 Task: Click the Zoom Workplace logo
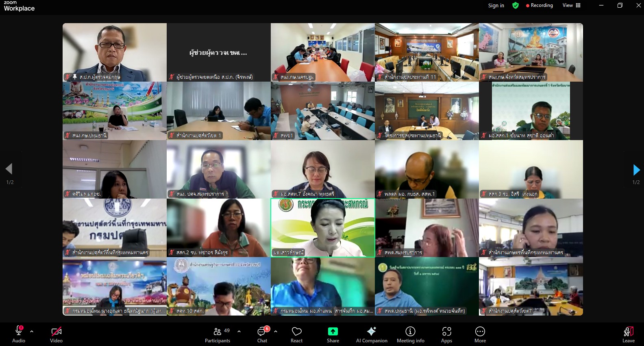pos(19,6)
